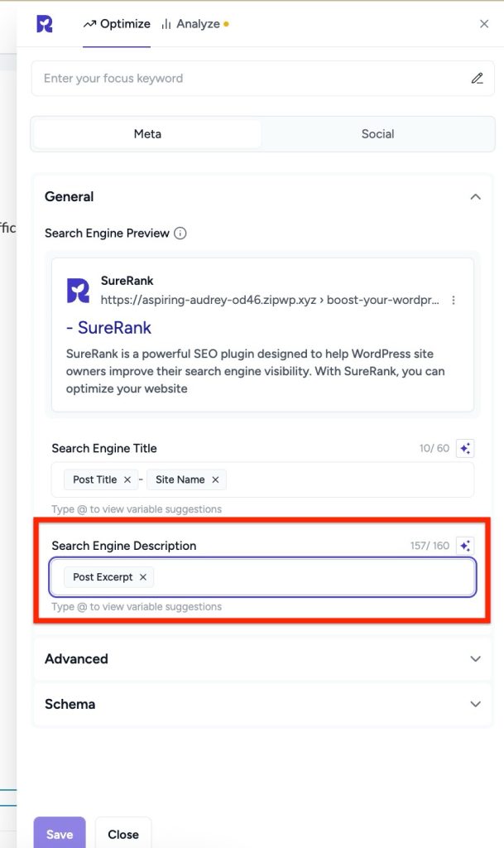Screen dimensions: 504x848
Task: Expand the Advanced section
Action: (x=475, y=659)
